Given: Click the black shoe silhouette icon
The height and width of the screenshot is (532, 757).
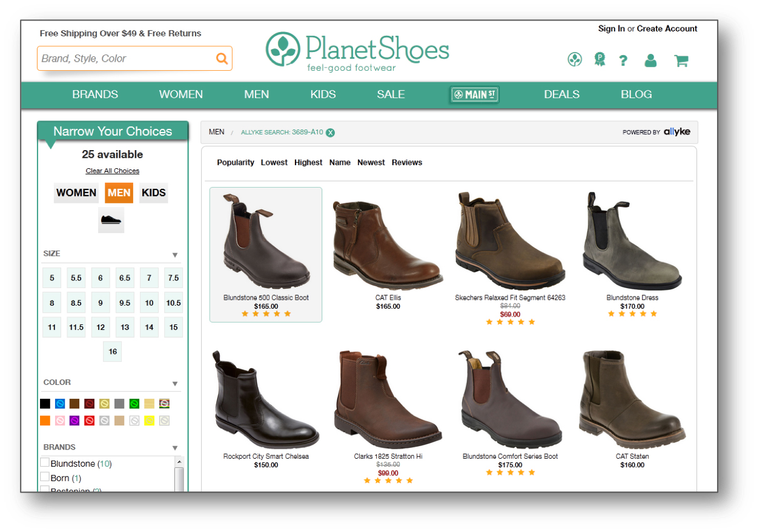Looking at the screenshot, I should click(x=111, y=220).
